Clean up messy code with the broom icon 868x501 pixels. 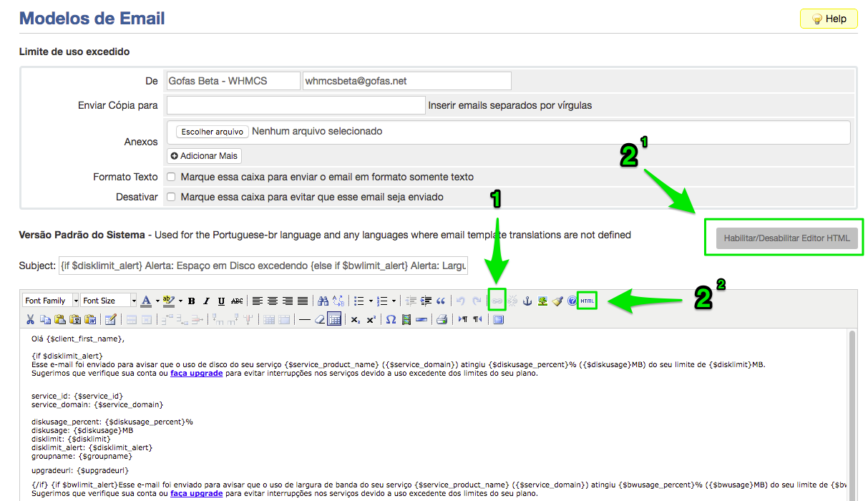click(x=557, y=301)
